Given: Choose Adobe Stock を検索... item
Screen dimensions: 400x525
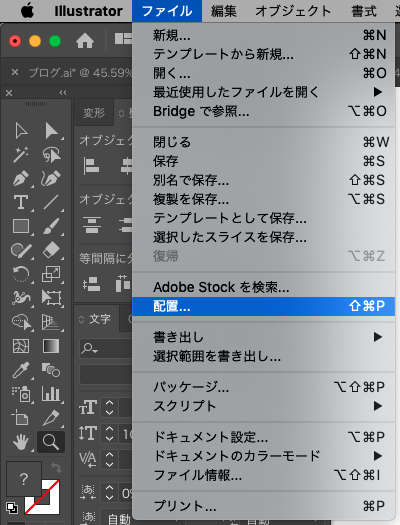Looking at the screenshot, I should pos(263,287).
